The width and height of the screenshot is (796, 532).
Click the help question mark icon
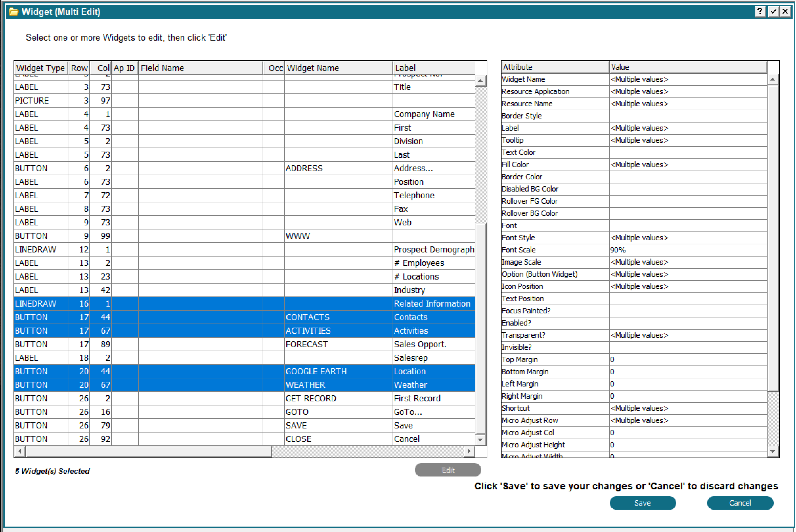pyautogui.click(x=760, y=12)
